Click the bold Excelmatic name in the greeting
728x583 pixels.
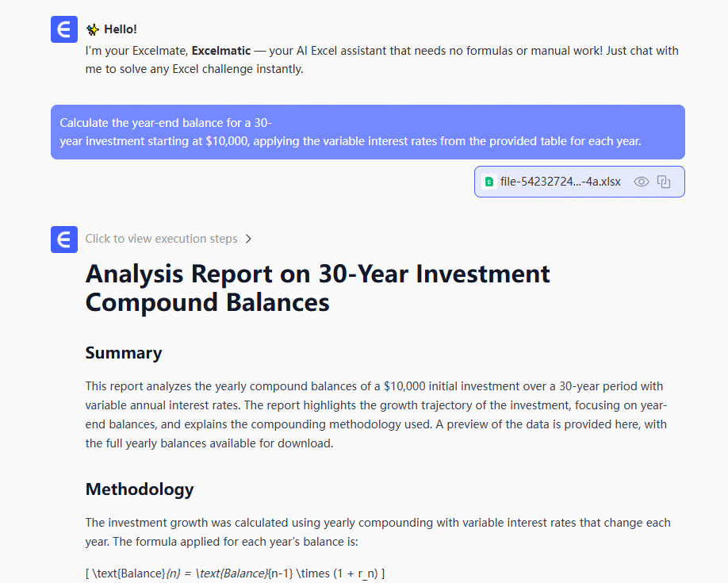(x=221, y=51)
